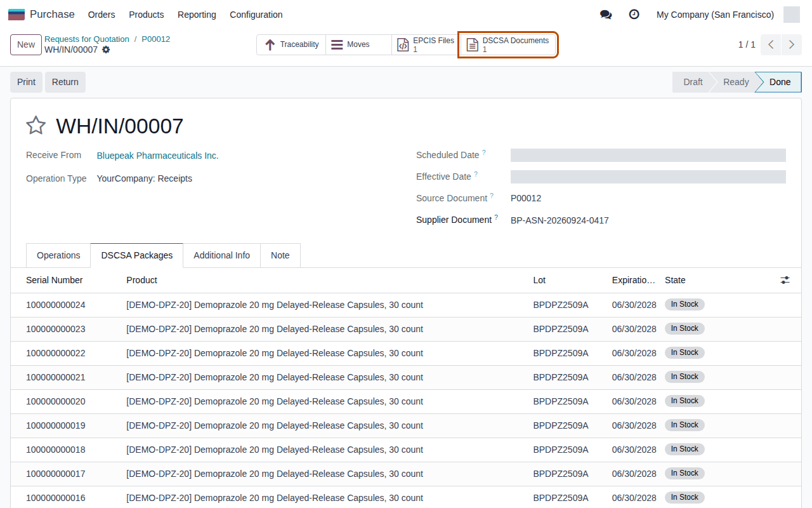This screenshot has height=508, width=812.
Task: Click supplier document BP-ASN-20260924-0417
Action: 560,220
